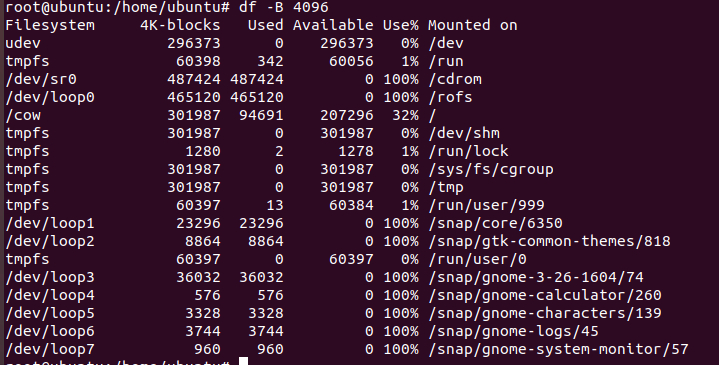Click the '/snap/gnome-characters/139' mount point
This screenshot has width=719, height=365.
545,313
